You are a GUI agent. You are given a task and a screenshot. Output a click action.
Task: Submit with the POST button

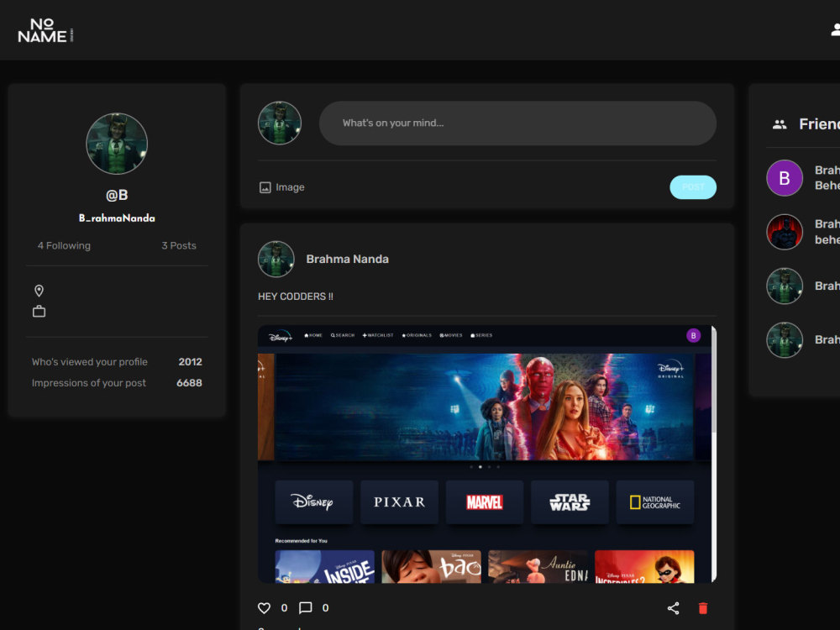tap(693, 187)
